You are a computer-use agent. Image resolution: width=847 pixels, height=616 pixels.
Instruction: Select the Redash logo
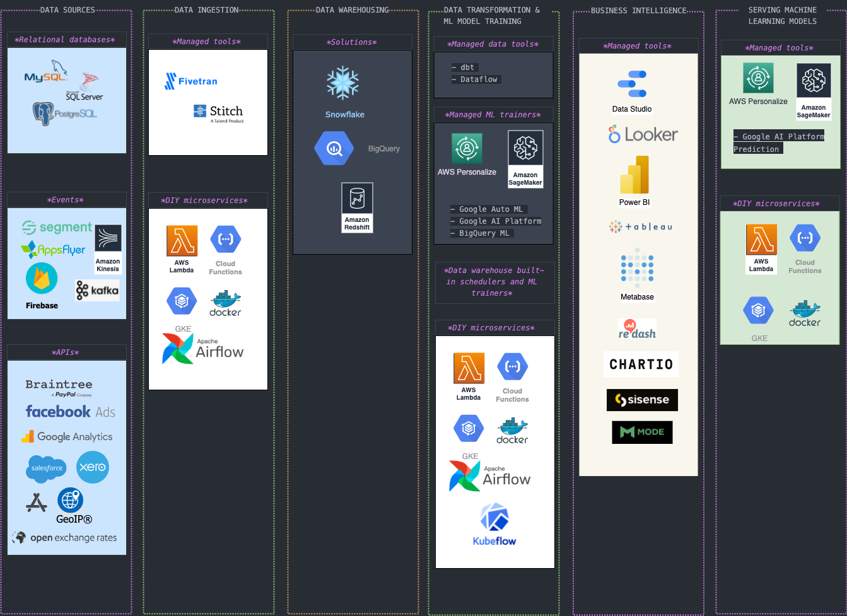pyautogui.click(x=637, y=330)
